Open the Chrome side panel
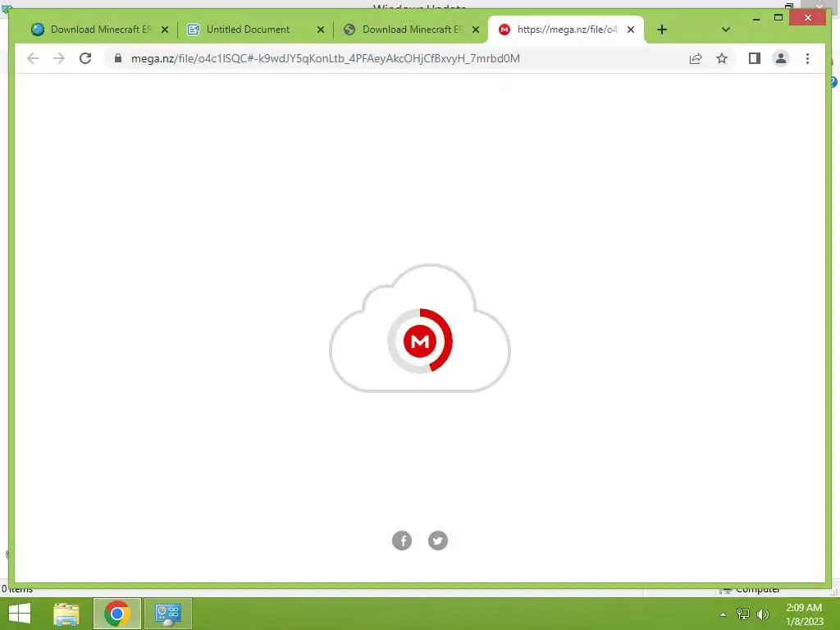840x630 pixels. [x=755, y=58]
